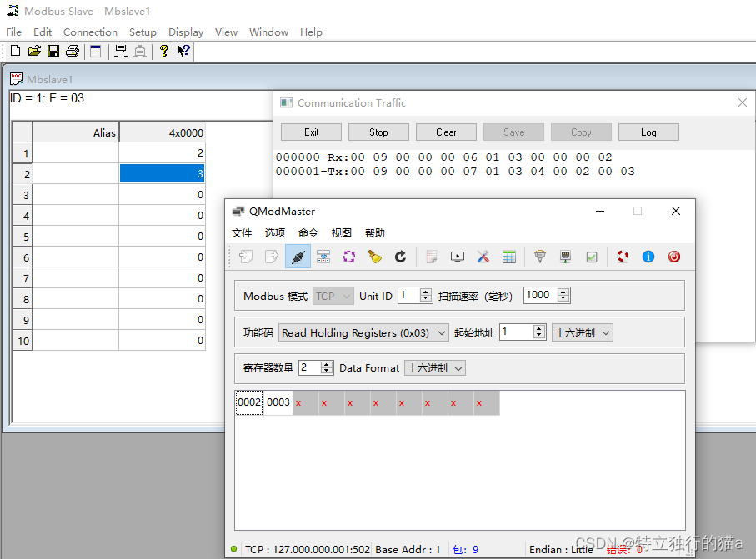This screenshot has width=756, height=559.
Task: Close the Communication Traffic window
Action: pos(743,102)
